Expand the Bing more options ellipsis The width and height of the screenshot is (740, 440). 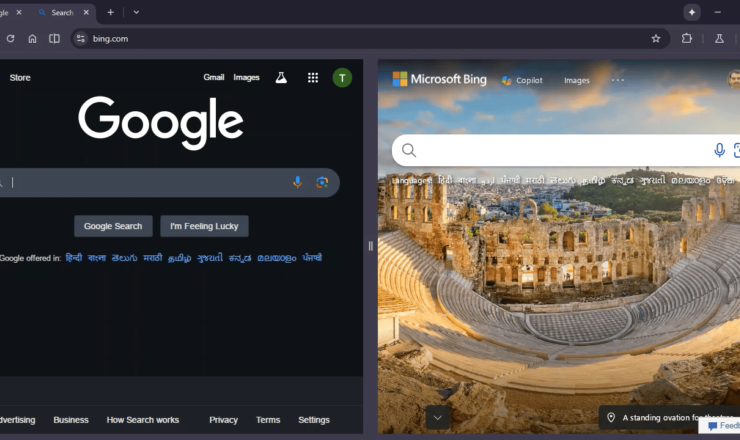[618, 80]
